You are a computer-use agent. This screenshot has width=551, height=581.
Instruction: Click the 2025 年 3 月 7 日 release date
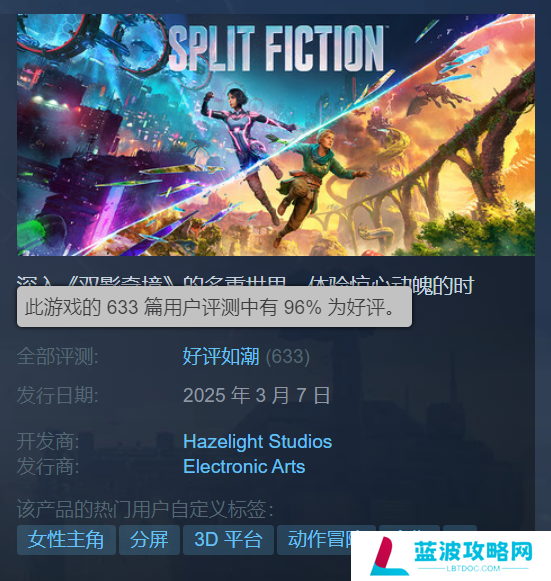click(256, 395)
